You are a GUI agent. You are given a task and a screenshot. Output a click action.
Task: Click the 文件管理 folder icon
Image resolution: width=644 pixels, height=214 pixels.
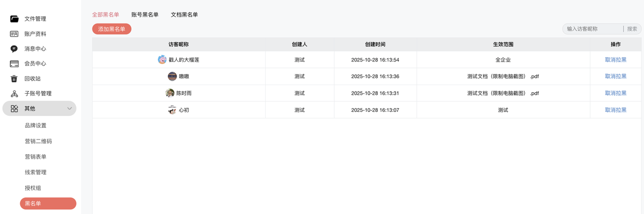click(14, 19)
